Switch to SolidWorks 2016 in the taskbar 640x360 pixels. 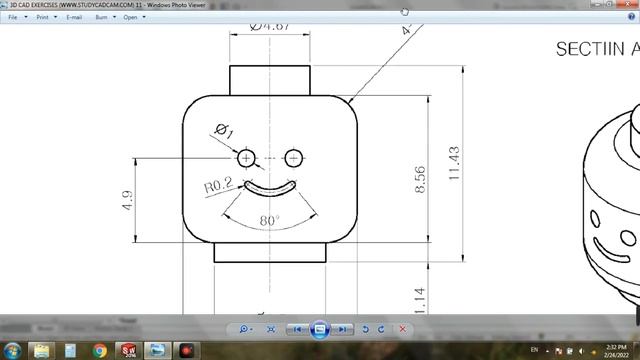point(128,351)
